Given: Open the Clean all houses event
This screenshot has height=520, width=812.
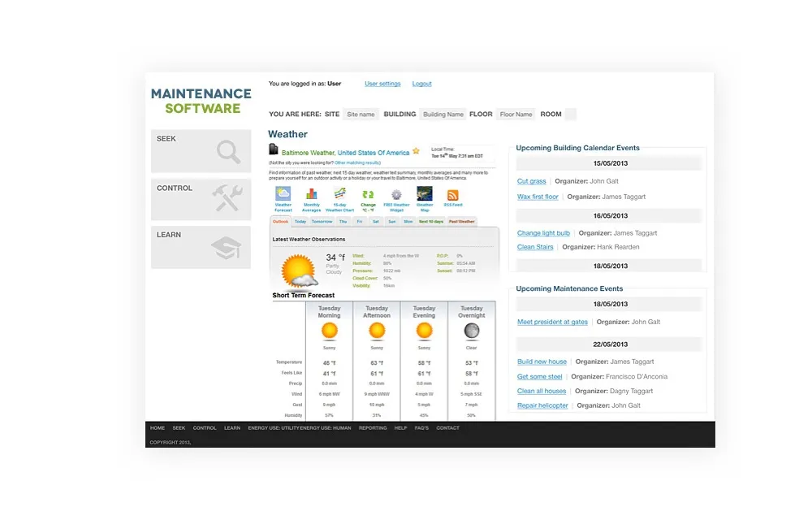Looking at the screenshot, I should click(542, 392).
